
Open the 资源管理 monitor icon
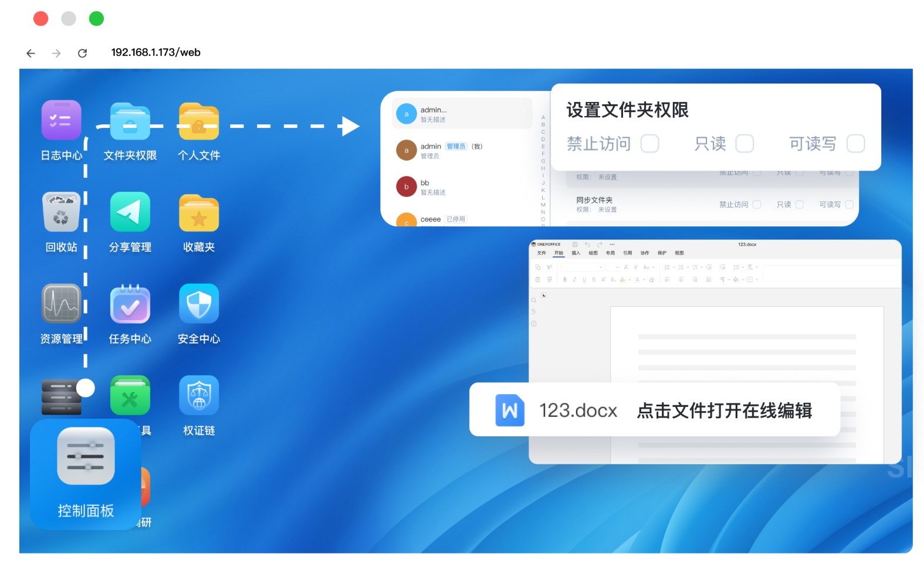tap(61, 304)
